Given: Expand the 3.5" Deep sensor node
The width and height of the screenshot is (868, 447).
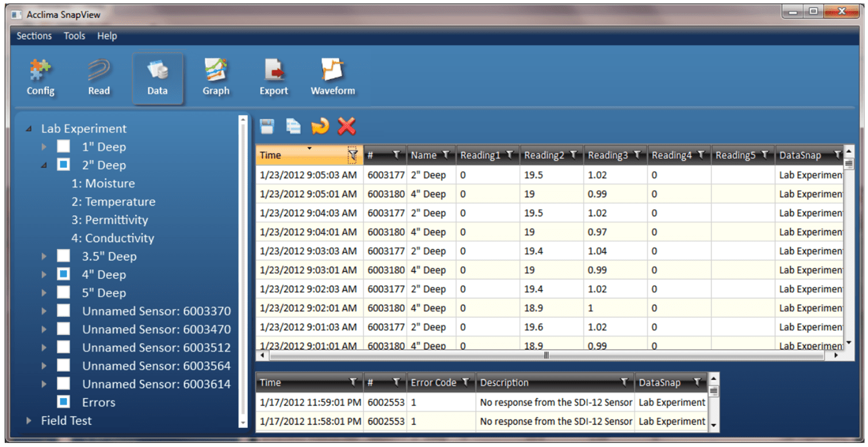Looking at the screenshot, I should point(44,257).
